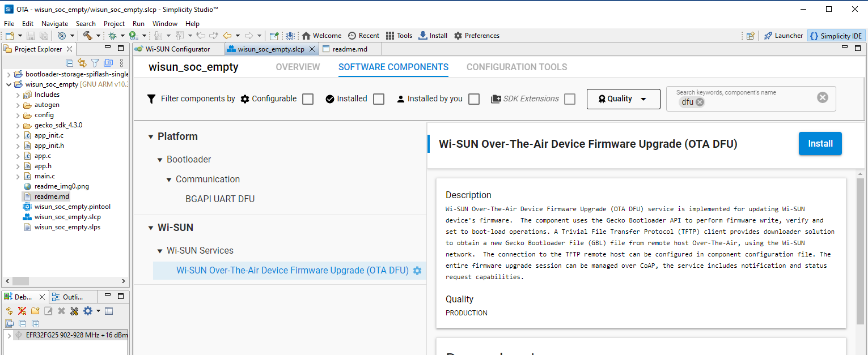Image resolution: width=868 pixels, height=355 pixels.
Task: Switch to the Launcher perspective
Action: [784, 36]
